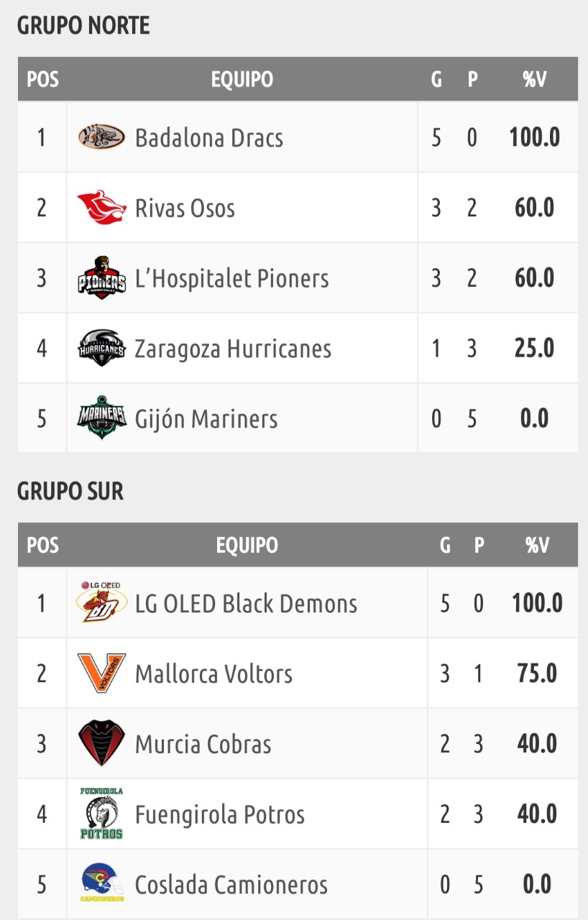Click the Grupo Sur G column header
Image resolution: width=588 pixels, height=920 pixels.
[445, 545]
